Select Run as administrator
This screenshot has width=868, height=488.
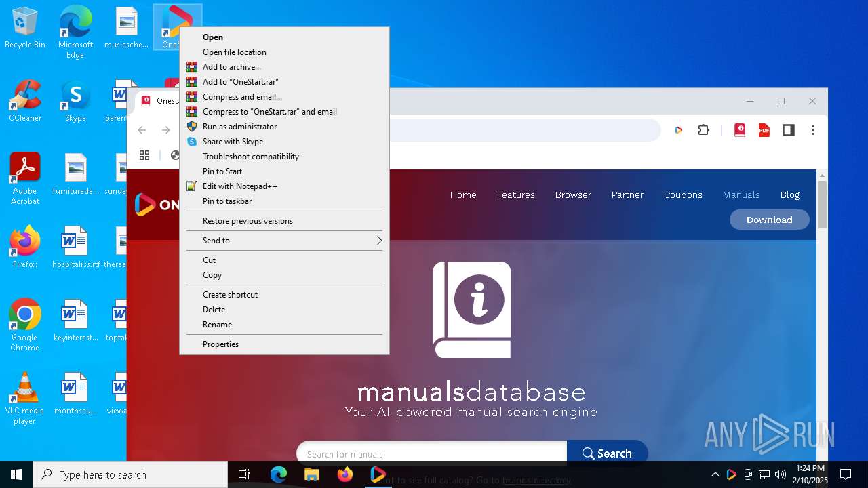pos(284,127)
